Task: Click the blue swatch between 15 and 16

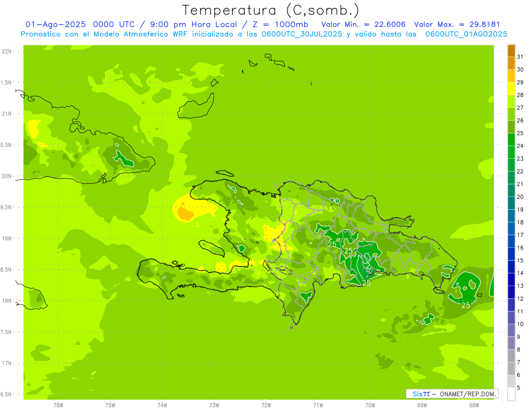Action: point(511,254)
